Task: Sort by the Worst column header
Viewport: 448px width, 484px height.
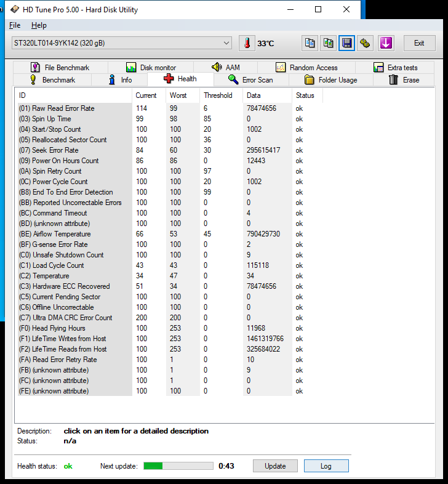Action: 183,95
